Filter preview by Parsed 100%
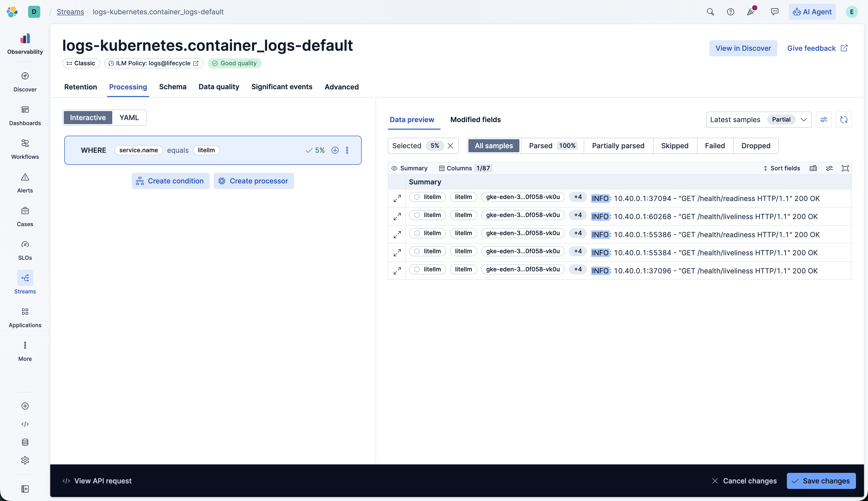 552,146
